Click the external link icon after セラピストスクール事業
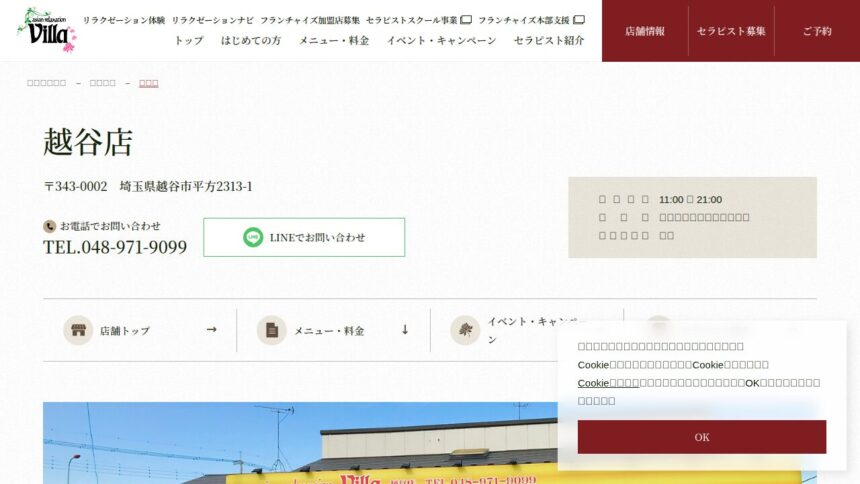Screen dimensions: 860x484 [x=466, y=20]
